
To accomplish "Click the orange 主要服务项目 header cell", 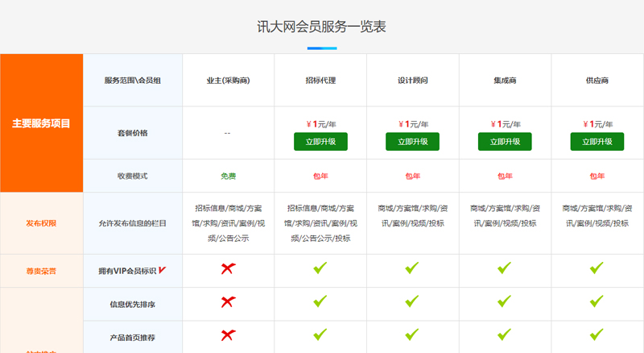I will pyautogui.click(x=42, y=123).
